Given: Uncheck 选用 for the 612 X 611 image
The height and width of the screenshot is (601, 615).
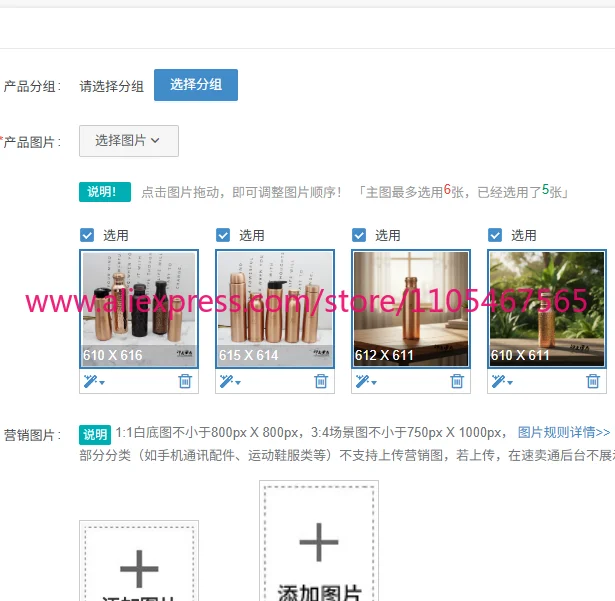Looking at the screenshot, I should (359, 235).
